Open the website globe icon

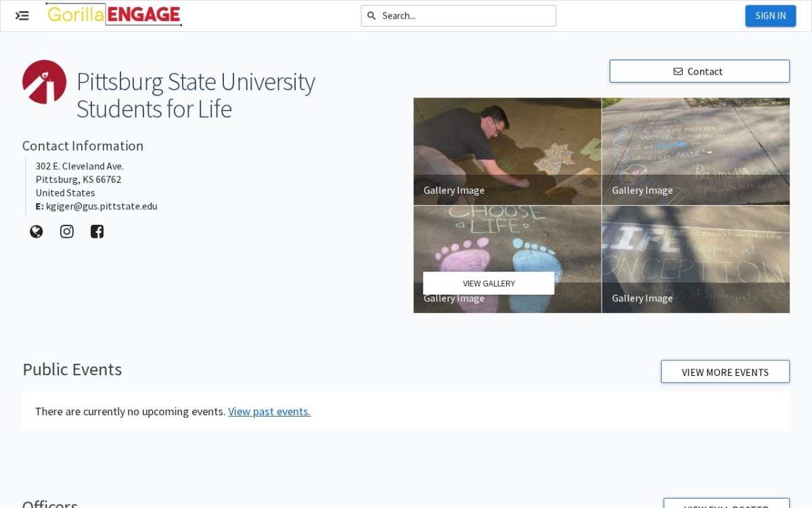37,232
